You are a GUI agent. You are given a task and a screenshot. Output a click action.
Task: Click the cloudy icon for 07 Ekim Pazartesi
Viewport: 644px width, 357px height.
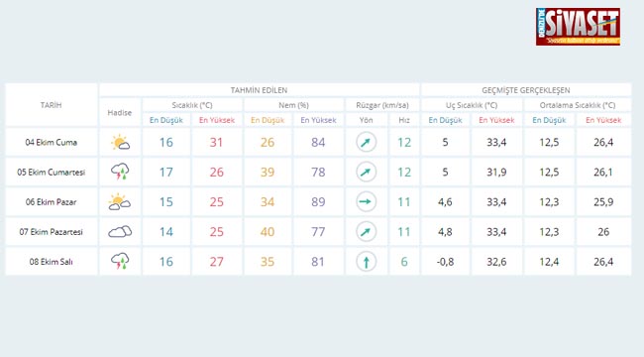(120, 232)
